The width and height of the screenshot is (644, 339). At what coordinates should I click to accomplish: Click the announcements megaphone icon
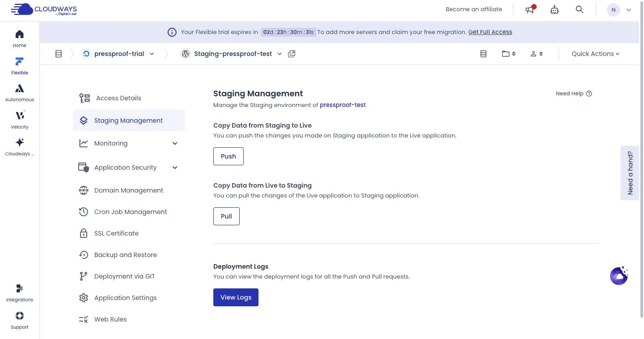[x=530, y=9]
